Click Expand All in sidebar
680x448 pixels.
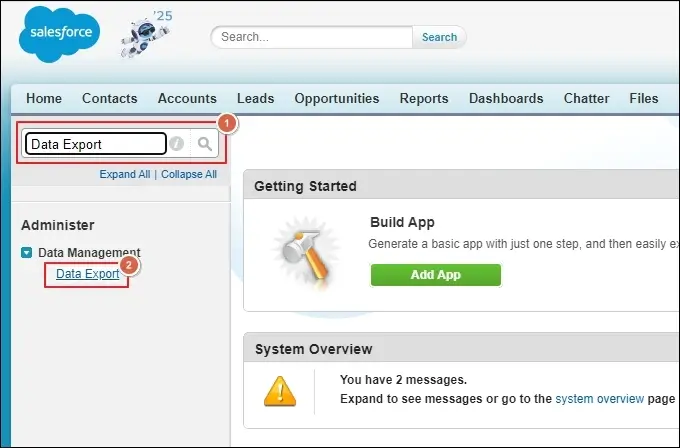124,174
